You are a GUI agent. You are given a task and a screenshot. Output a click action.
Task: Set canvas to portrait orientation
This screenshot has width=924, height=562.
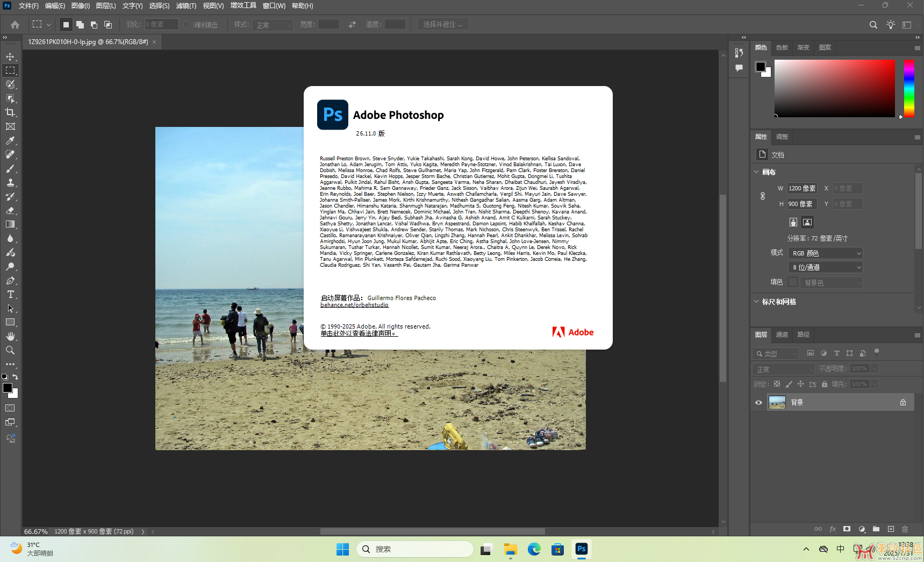click(793, 222)
